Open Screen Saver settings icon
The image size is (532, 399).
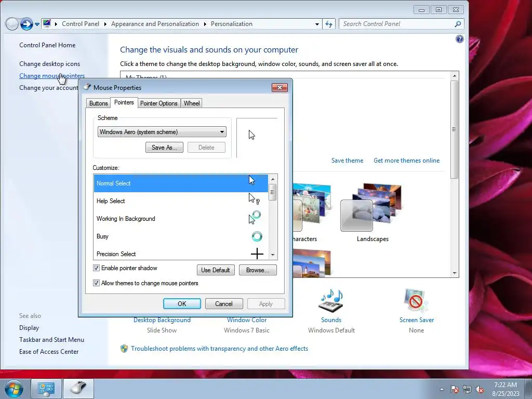(x=416, y=301)
